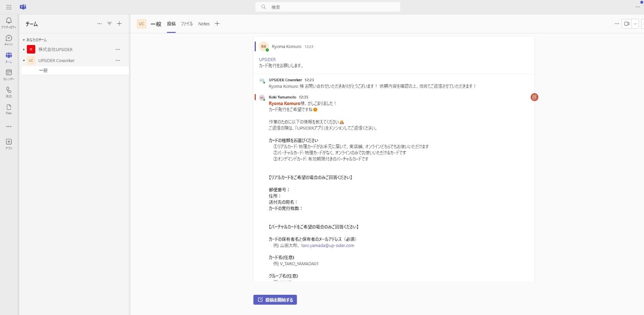
Task: Expand the 株式会社UPSIDER team tree
Action: point(24,49)
